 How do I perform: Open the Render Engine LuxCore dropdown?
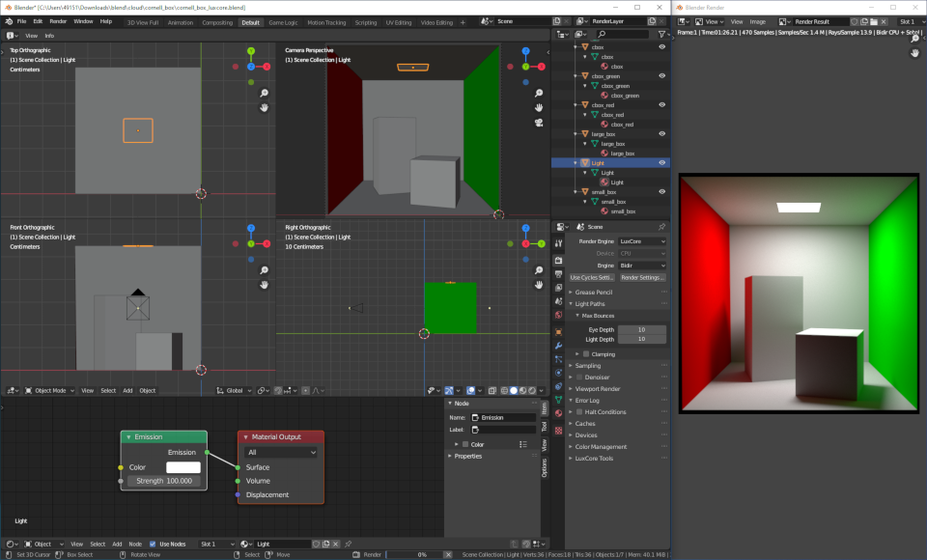click(x=642, y=241)
